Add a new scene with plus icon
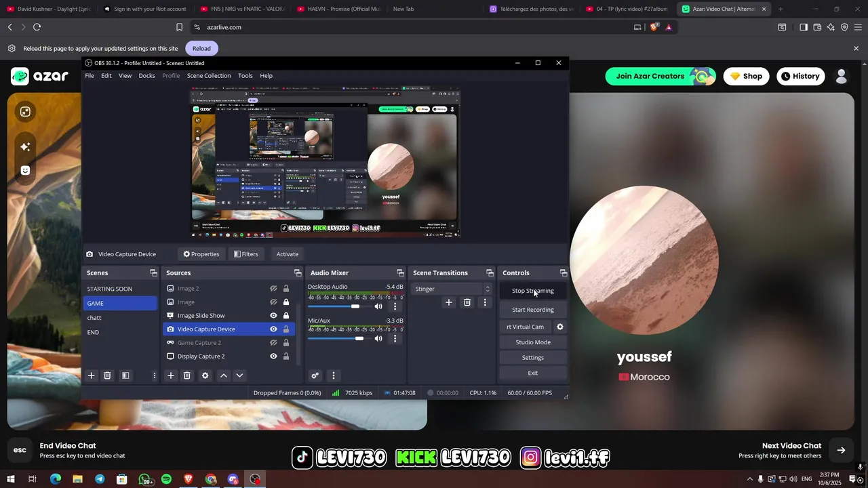868x488 pixels. click(91, 375)
